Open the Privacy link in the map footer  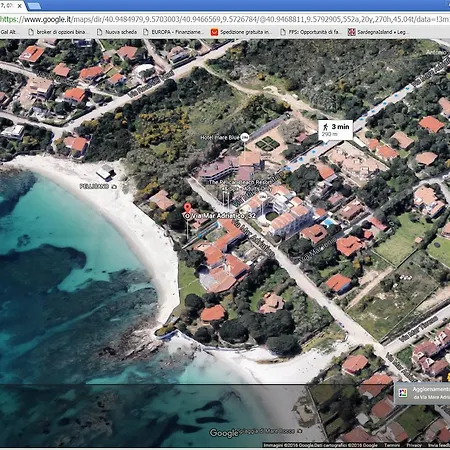tap(414, 445)
